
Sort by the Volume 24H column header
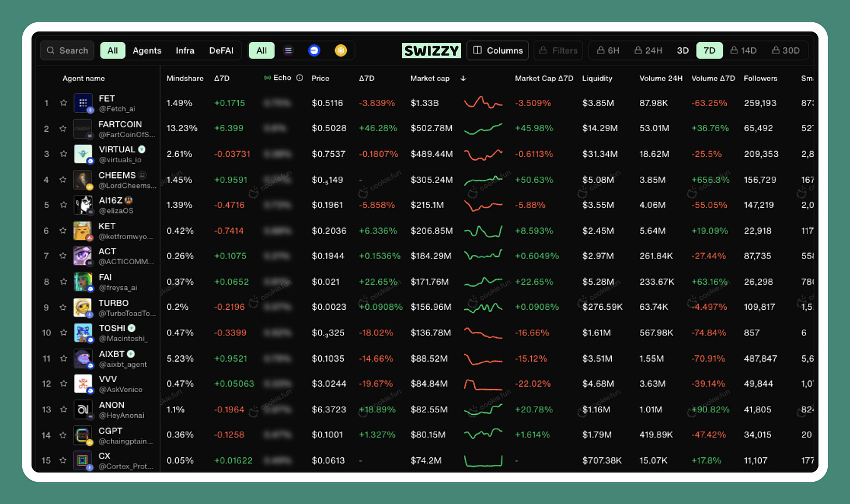point(661,78)
